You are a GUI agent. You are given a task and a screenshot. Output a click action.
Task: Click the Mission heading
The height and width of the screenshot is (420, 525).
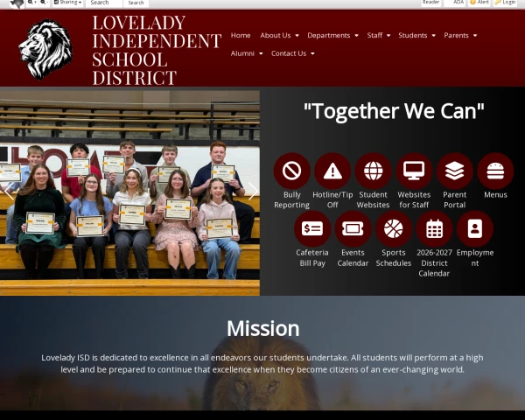[262, 329]
